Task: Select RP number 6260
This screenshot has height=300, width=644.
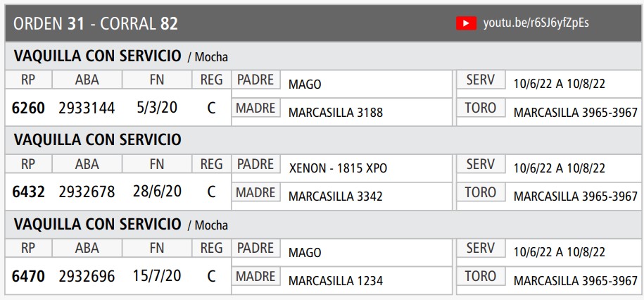Action: point(28,108)
